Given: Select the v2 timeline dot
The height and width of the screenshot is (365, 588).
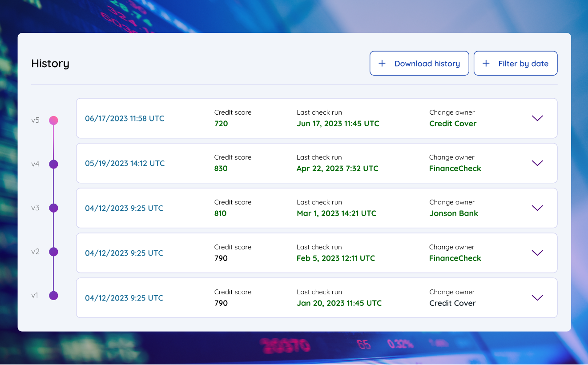Looking at the screenshot, I should [53, 252].
